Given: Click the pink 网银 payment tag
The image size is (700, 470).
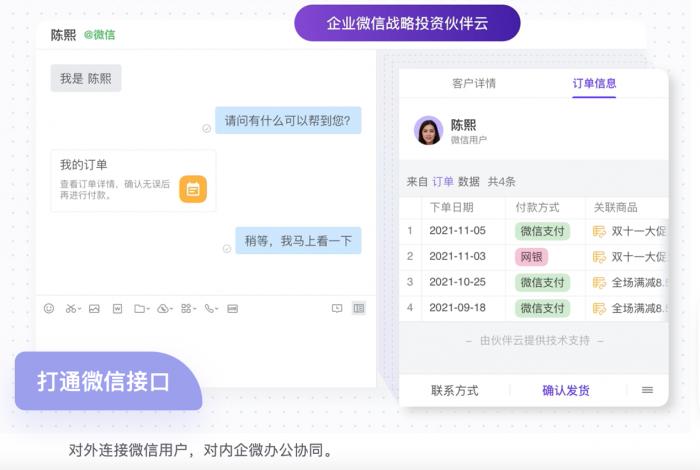Looking at the screenshot, I should click(x=531, y=257).
